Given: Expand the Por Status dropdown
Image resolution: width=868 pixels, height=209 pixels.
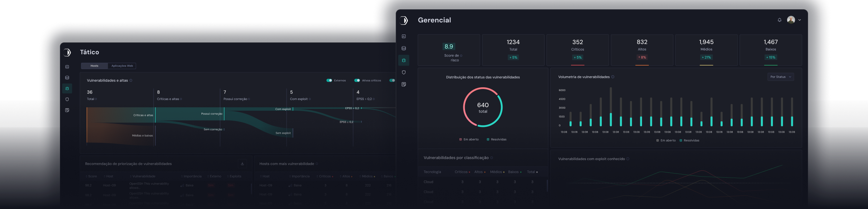Looking at the screenshot, I should click(x=781, y=77).
